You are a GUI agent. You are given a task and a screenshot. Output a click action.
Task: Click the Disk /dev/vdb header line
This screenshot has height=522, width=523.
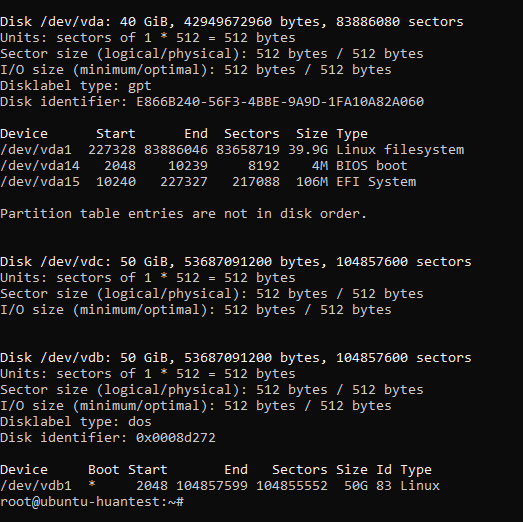point(236,358)
